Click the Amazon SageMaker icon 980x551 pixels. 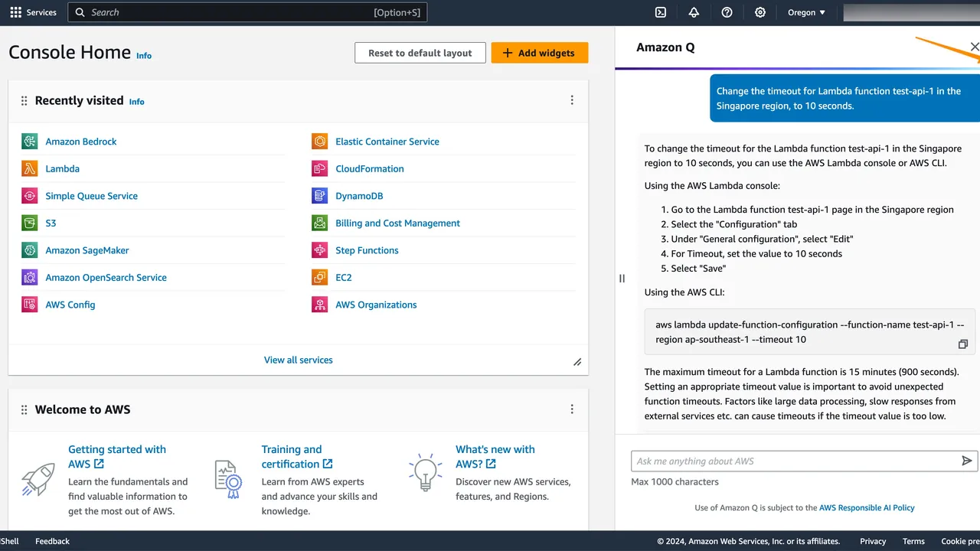click(x=30, y=250)
